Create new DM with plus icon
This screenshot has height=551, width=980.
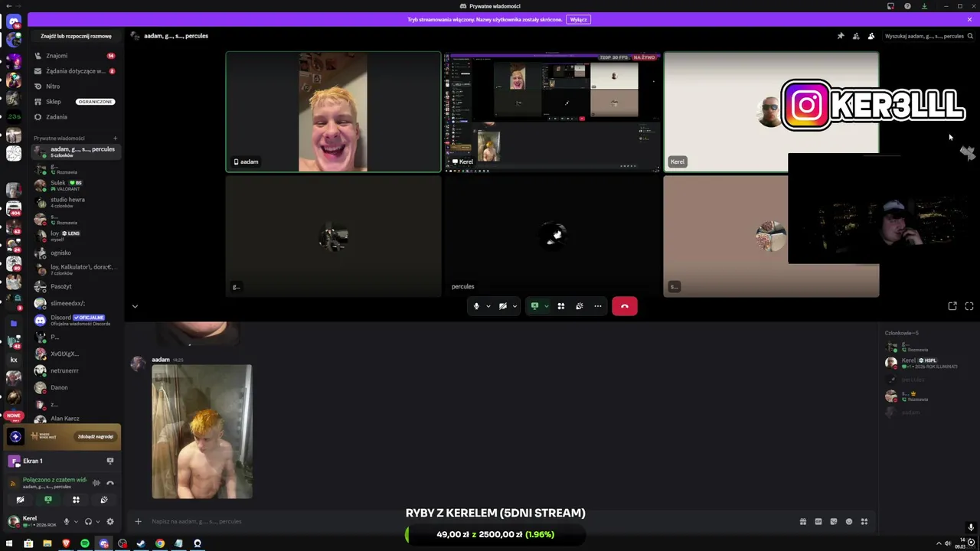coord(115,139)
